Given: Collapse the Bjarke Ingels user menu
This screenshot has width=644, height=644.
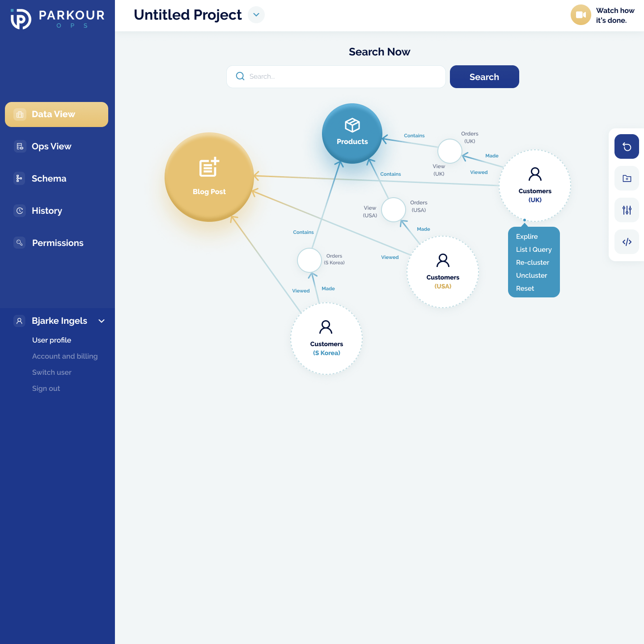Looking at the screenshot, I should (102, 321).
